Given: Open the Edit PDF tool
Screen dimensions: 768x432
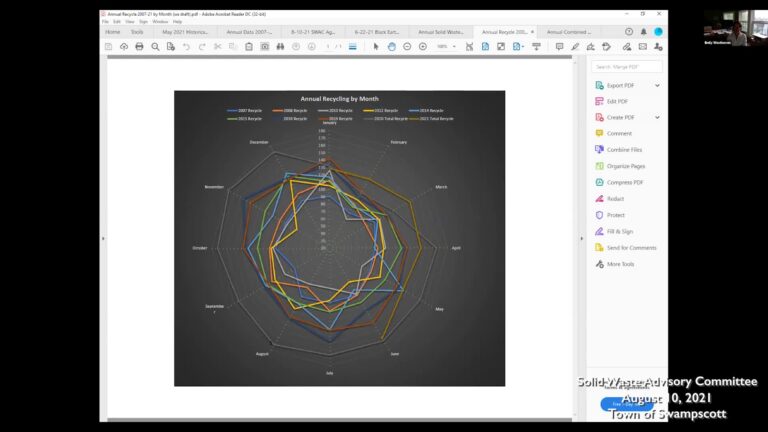Looking at the screenshot, I should pos(618,101).
